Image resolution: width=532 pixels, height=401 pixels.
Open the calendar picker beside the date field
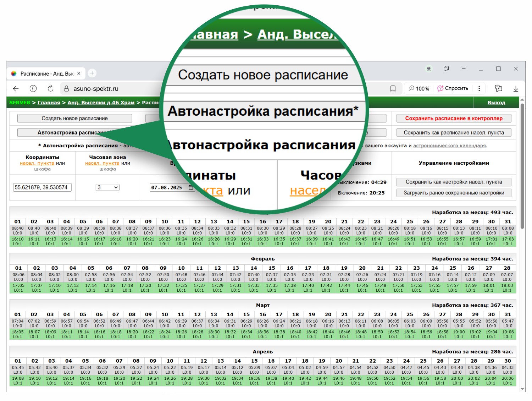(x=192, y=187)
